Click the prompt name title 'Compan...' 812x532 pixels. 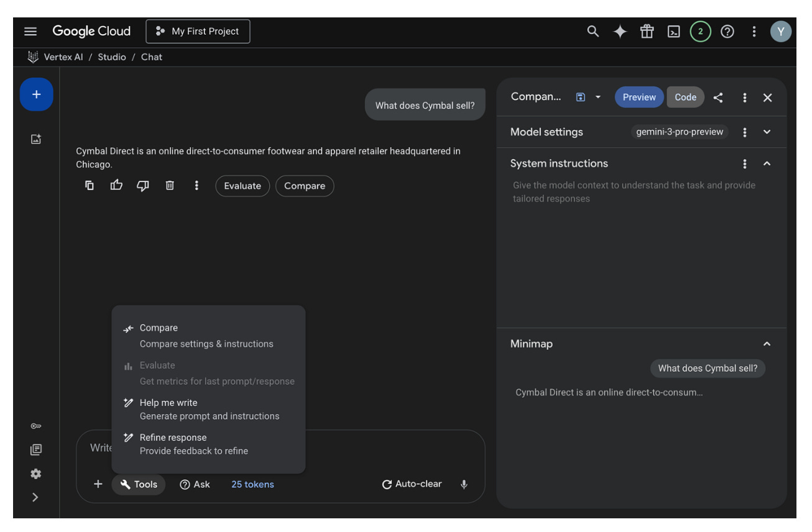click(535, 97)
